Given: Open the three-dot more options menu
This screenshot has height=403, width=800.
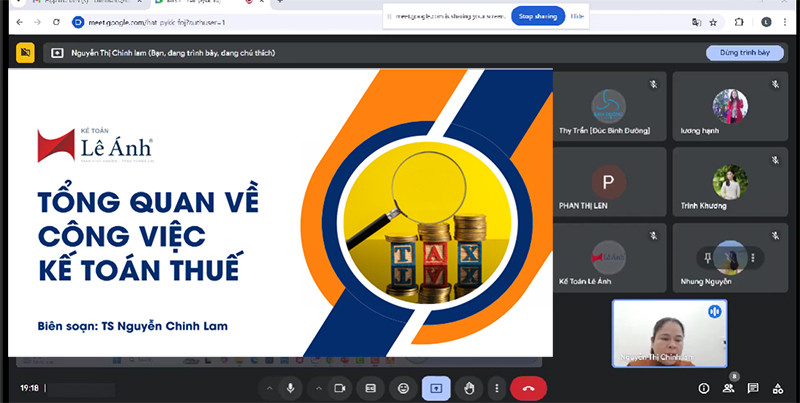Looking at the screenshot, I should pos(496,388).
